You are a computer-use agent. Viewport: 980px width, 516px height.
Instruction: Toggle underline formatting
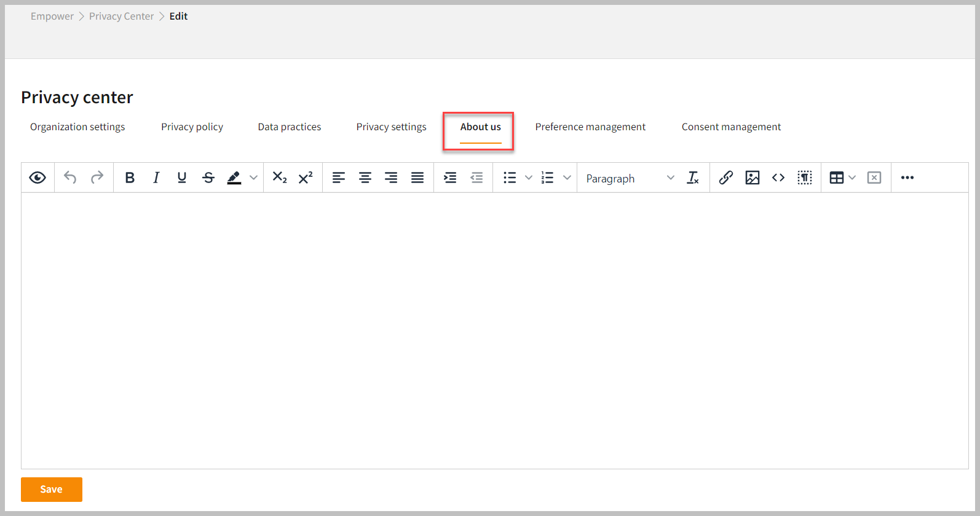182,178
